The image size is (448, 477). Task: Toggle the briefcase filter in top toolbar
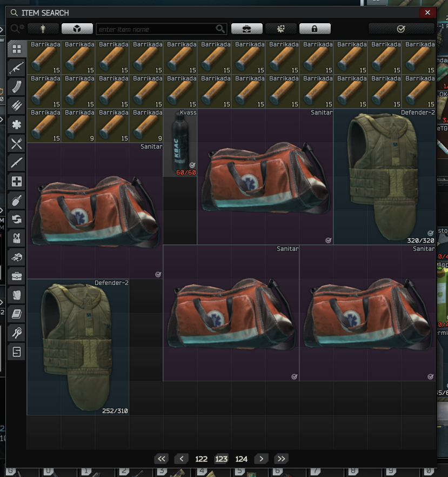[247, 29]
